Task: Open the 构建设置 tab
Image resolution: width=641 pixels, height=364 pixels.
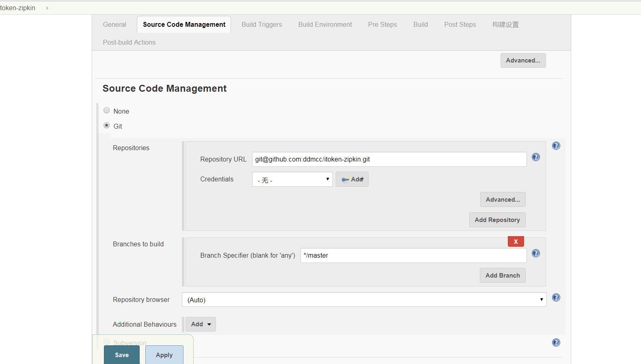Action: pyautogui.click(x=505, y=24)
